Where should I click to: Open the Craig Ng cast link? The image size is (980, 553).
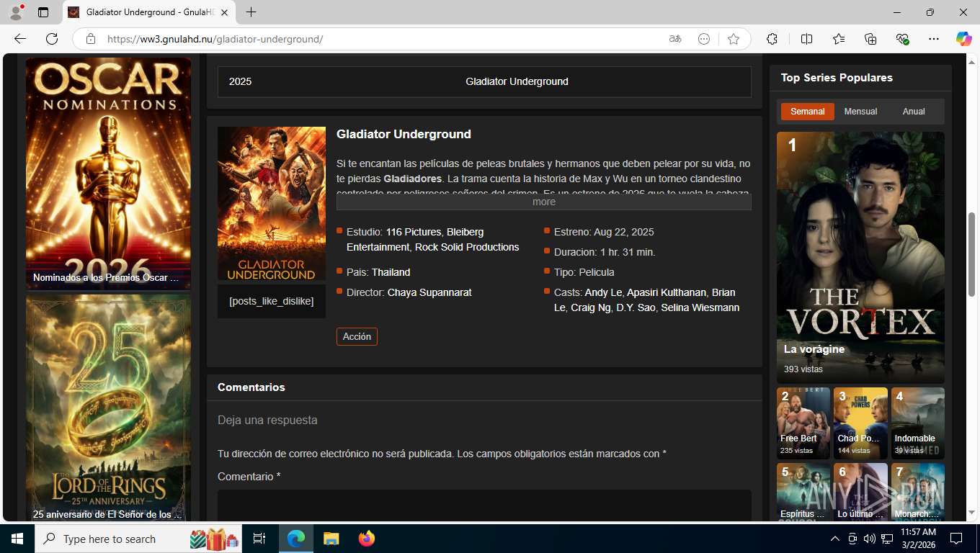coord(591,307)
